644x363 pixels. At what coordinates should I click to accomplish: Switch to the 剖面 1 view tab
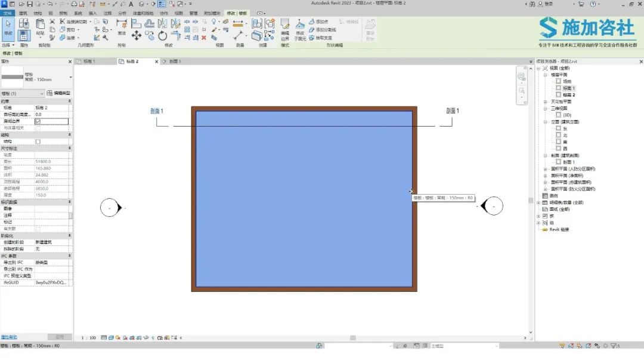[175, 61]
